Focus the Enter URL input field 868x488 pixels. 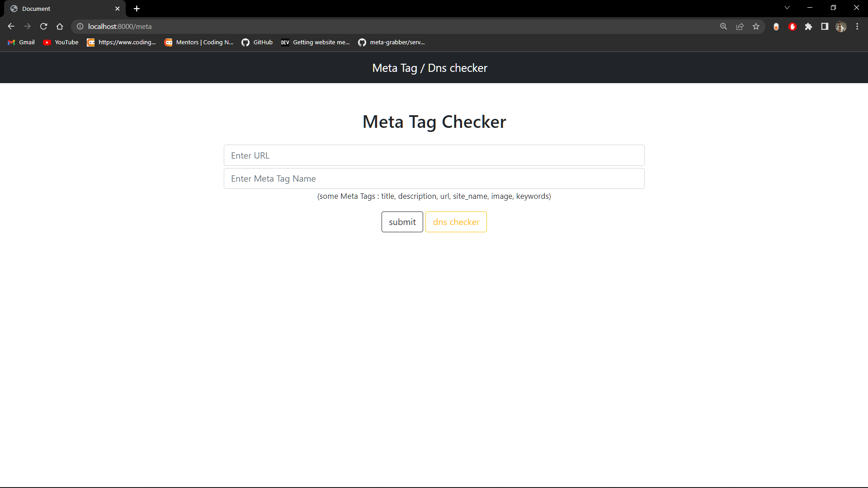click(434, 155)
